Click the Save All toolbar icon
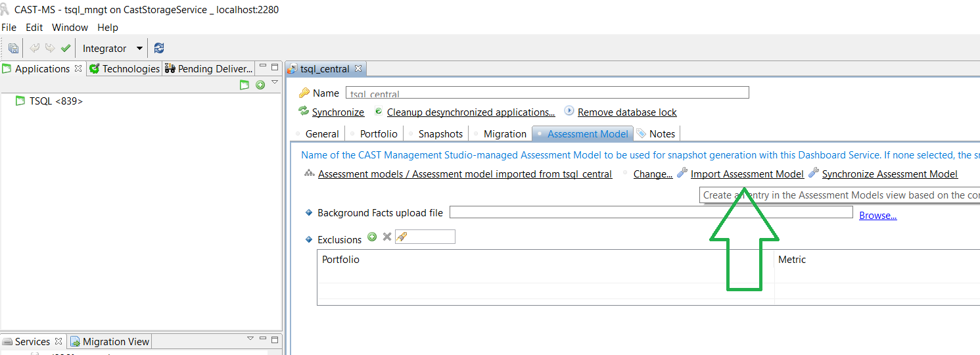This screenshot has height=355, width=980. [13, 48]
